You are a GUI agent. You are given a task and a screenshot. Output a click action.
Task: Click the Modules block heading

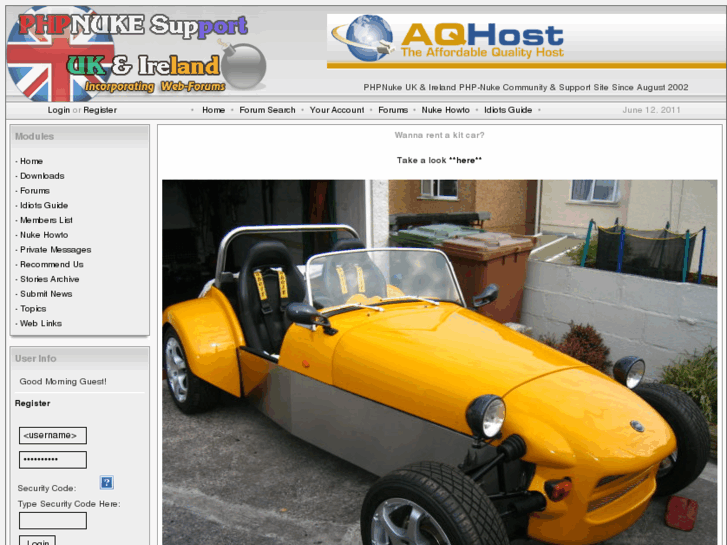[34, 136]
